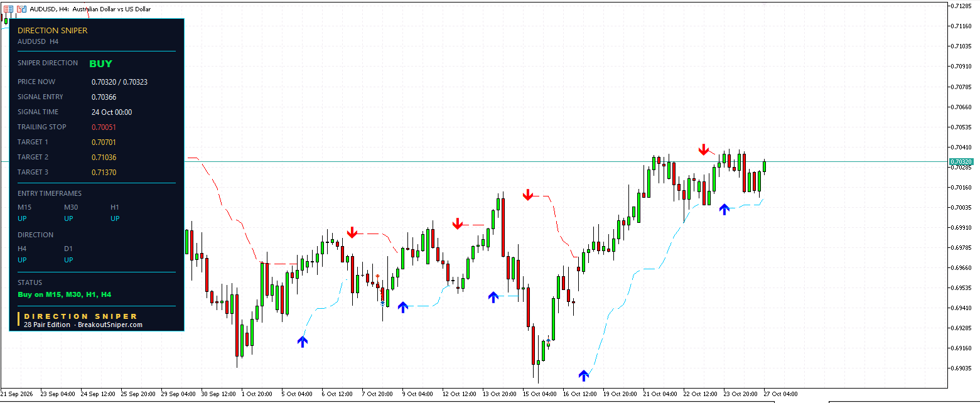This screenshot has width=980, height=403.
Task: Click the 0.69660 price scale label
Action: (x=962, y=267)
